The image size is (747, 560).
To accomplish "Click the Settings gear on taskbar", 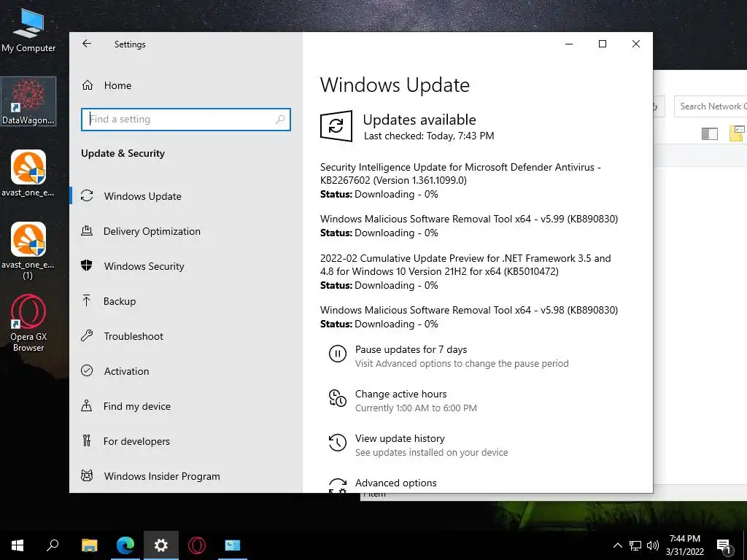I will point(161,545).
